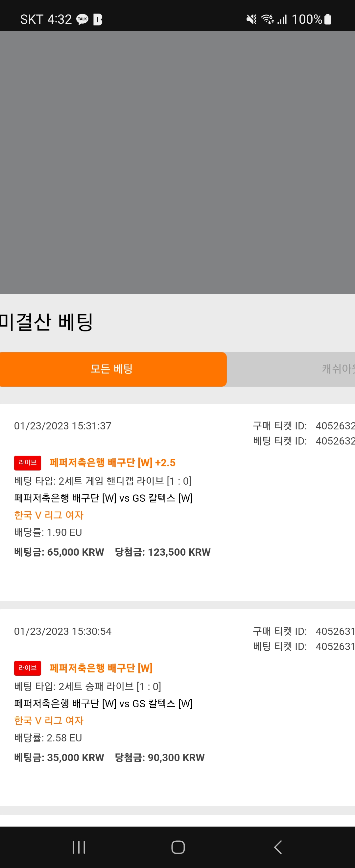
Task: Open second 한국 V 리그 여자 league link
Action: click(49, 720)
